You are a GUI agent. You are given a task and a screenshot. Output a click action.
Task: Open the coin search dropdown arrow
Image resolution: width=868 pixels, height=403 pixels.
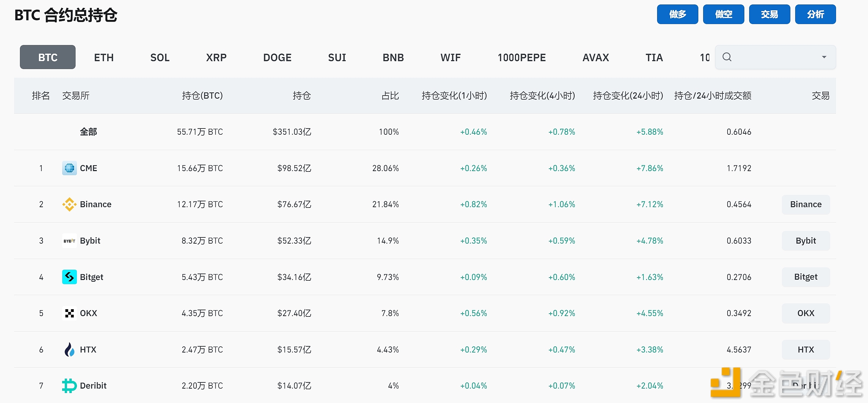824,57
